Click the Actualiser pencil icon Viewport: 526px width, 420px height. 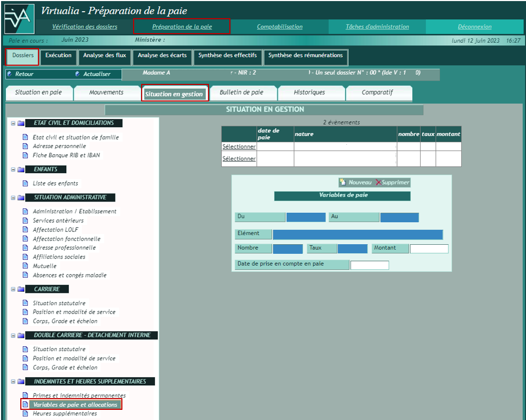tap(78, 74)
